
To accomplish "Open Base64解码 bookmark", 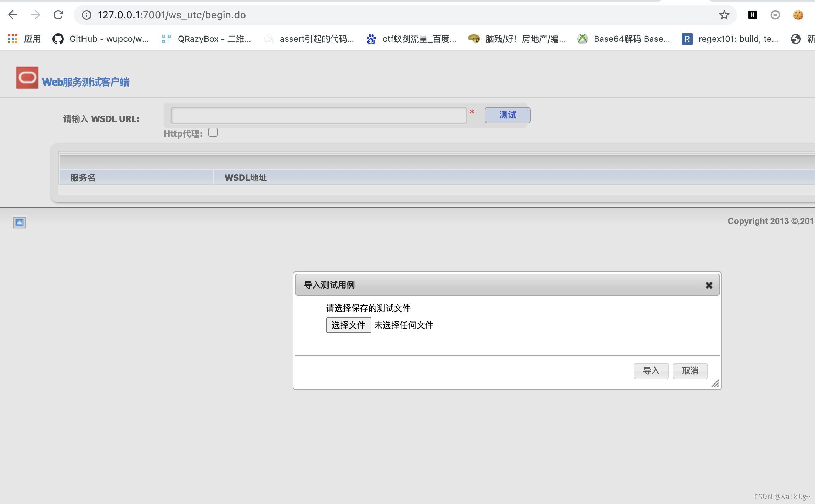I will pyautogui.click(x=624, y=39).
